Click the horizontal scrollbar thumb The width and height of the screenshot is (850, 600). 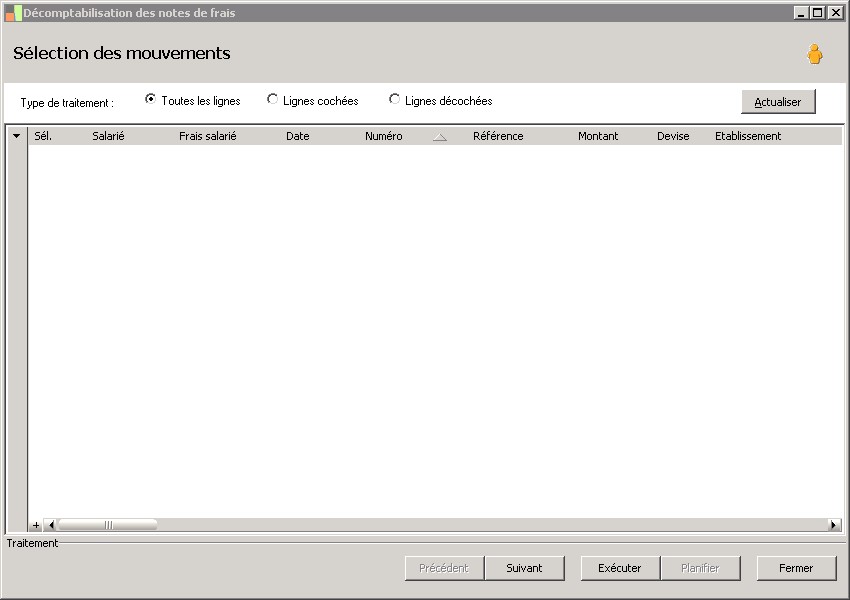coord(107,525)
